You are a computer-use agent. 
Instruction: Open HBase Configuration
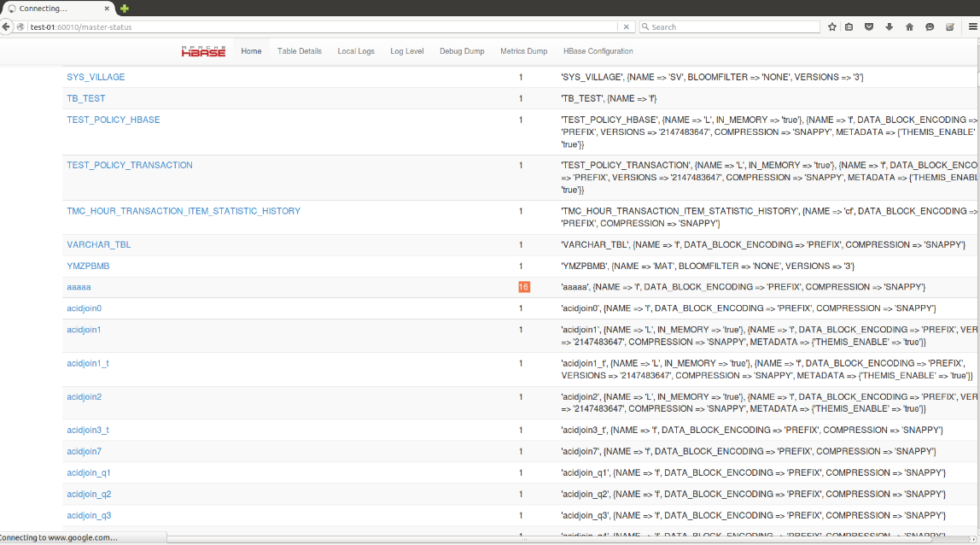598,51
